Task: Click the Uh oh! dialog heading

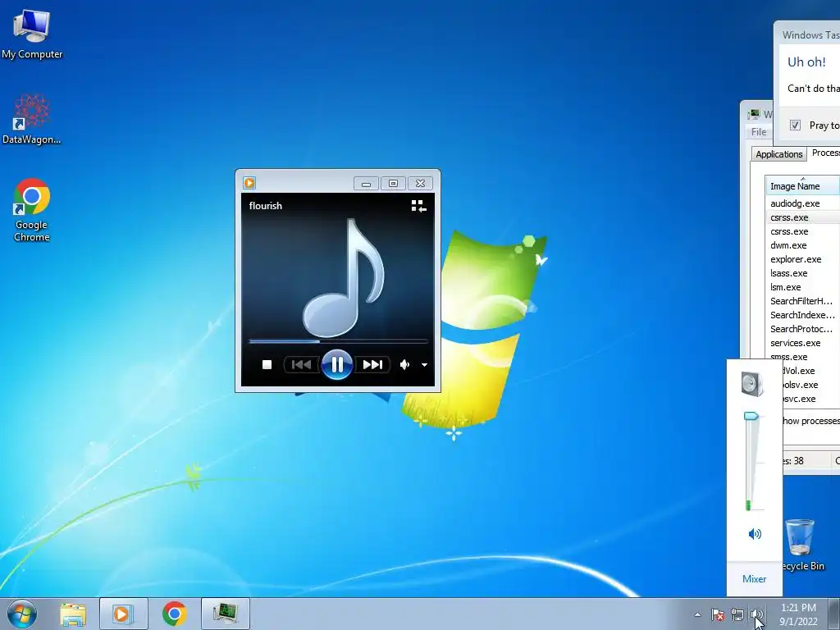Action: [806, 62]
